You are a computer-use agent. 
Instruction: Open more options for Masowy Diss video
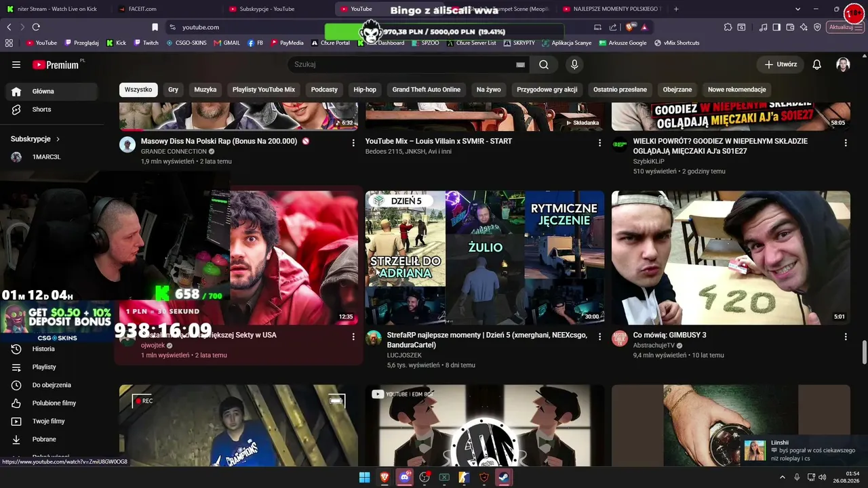353,143
